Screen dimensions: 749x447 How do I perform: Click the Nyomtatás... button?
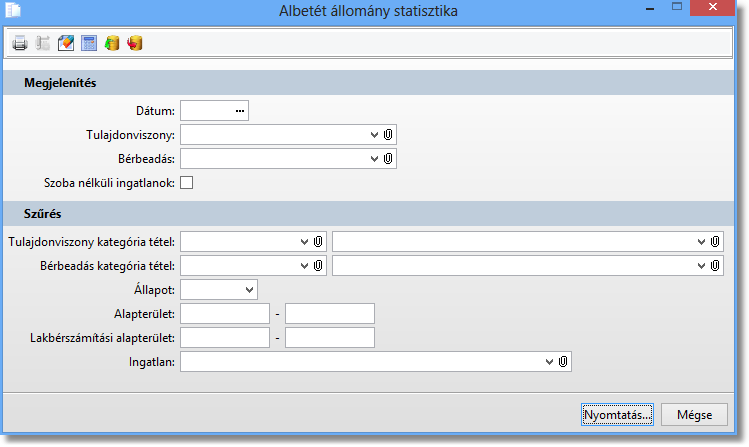pyautogui.click(x=618, y=415)
